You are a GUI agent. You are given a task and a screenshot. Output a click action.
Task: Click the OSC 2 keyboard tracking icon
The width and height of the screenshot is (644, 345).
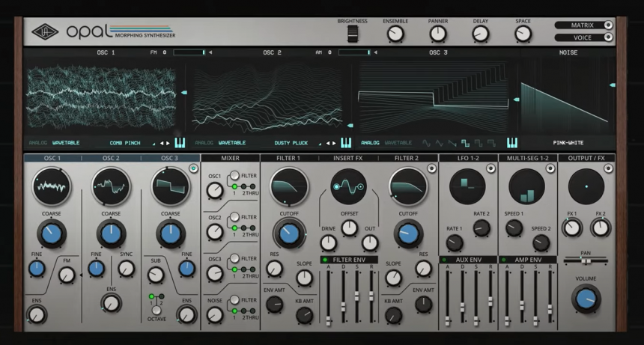[346, 143]
